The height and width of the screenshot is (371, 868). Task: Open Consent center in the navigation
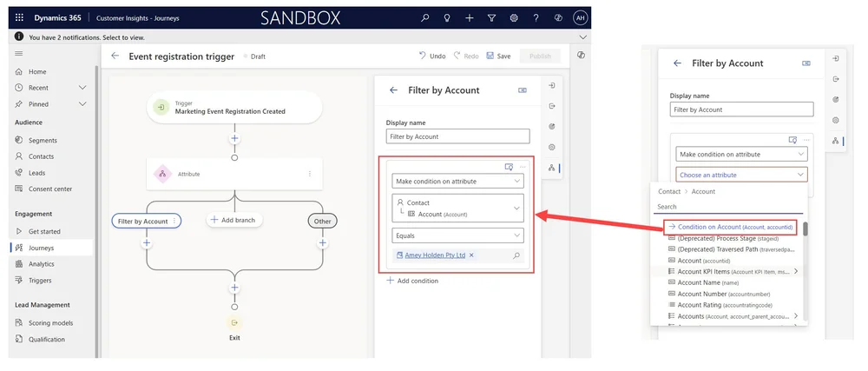point(50,189)
